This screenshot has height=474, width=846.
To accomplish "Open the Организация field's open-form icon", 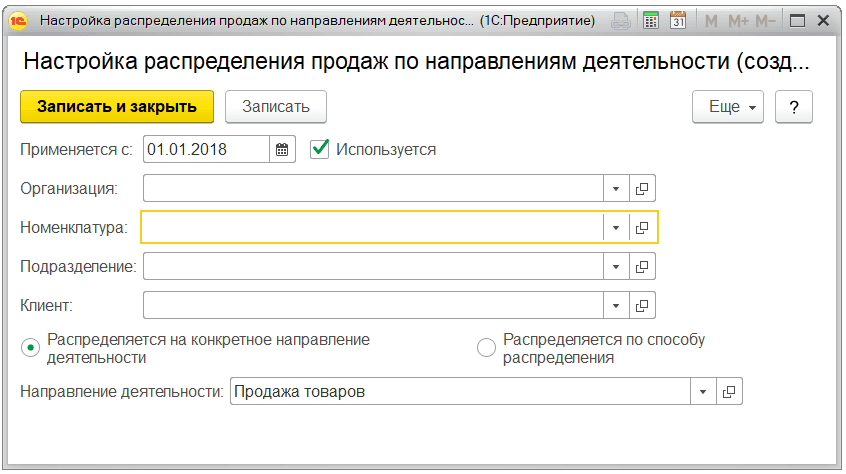I will click(x=642, y=188).
